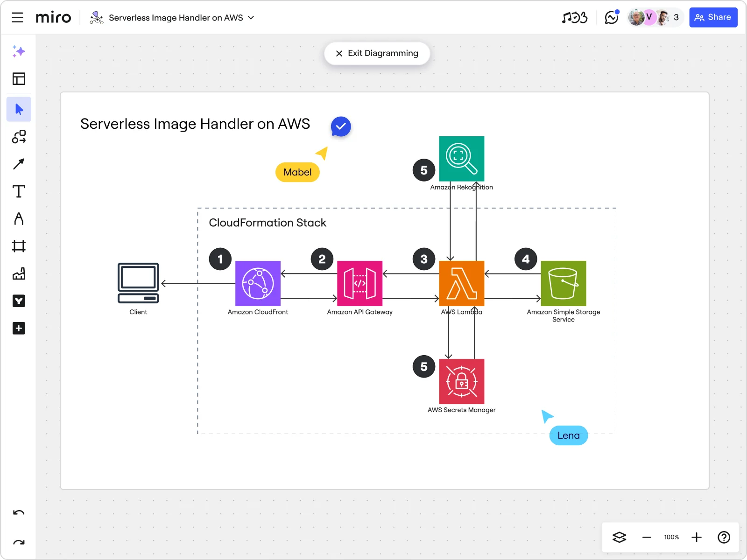The image size is (747, 560).
Task: Click the Client label text
Action: tap(138, 312)
